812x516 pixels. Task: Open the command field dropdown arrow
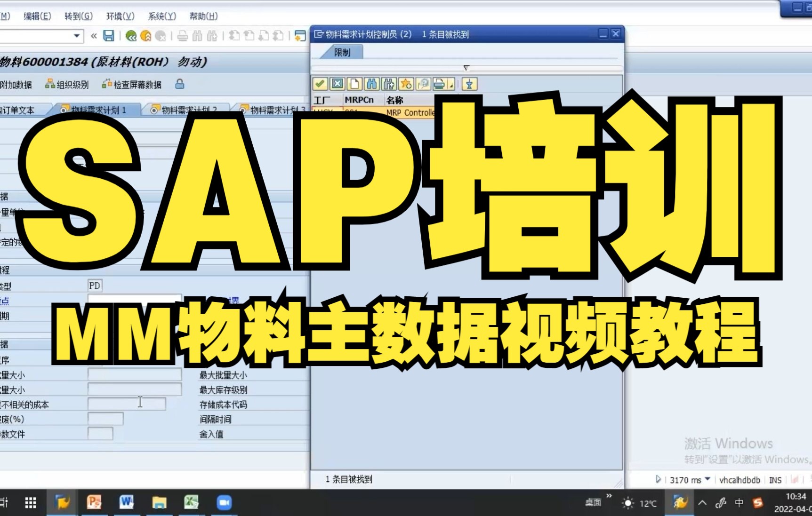77,36
